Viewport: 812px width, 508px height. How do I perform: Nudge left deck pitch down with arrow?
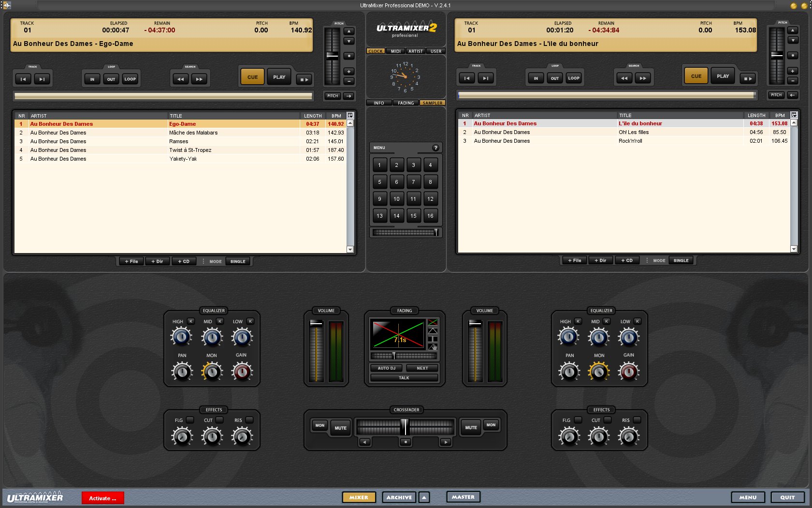349,41
